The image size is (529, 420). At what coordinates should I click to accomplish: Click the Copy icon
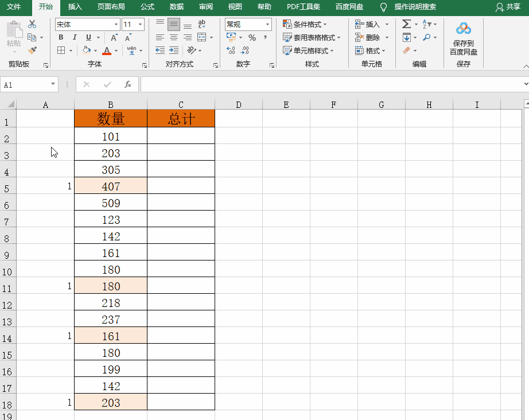coord(32,37)
